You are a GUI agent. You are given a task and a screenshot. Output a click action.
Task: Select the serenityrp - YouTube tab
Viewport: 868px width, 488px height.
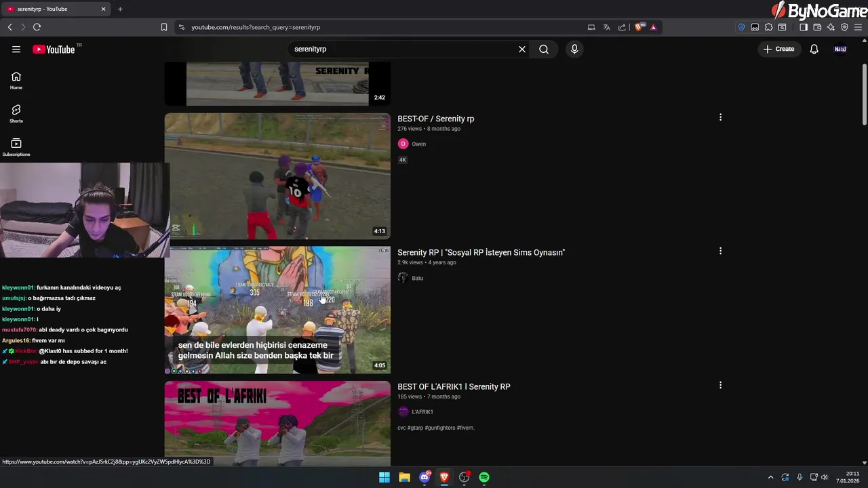(x=56, y=9)
